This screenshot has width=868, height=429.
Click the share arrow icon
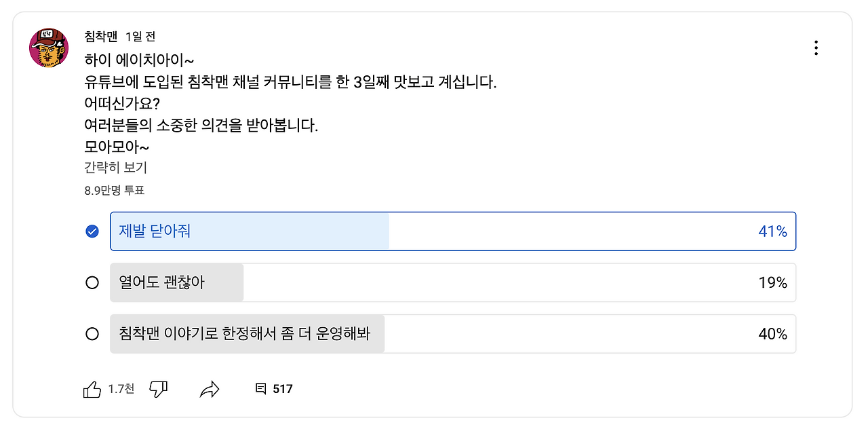(x=210, y=389)
